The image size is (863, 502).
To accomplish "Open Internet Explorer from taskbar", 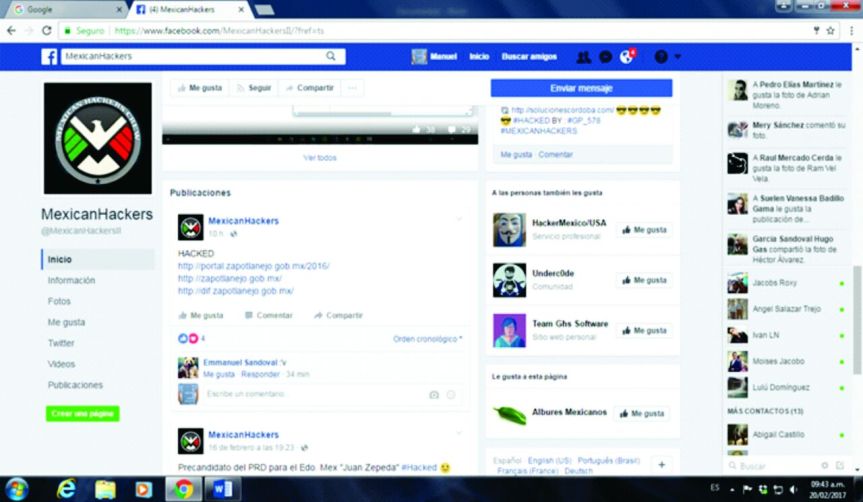I will click(x=67, y=489).
